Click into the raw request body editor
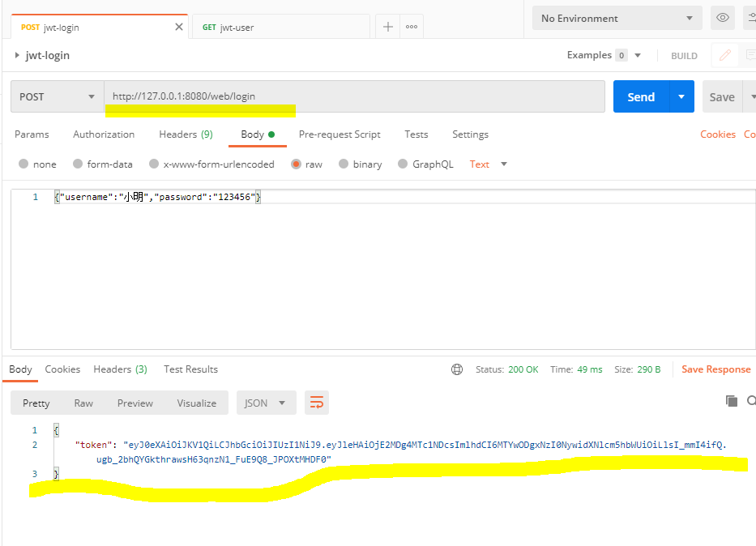 (x=383, y=269)
